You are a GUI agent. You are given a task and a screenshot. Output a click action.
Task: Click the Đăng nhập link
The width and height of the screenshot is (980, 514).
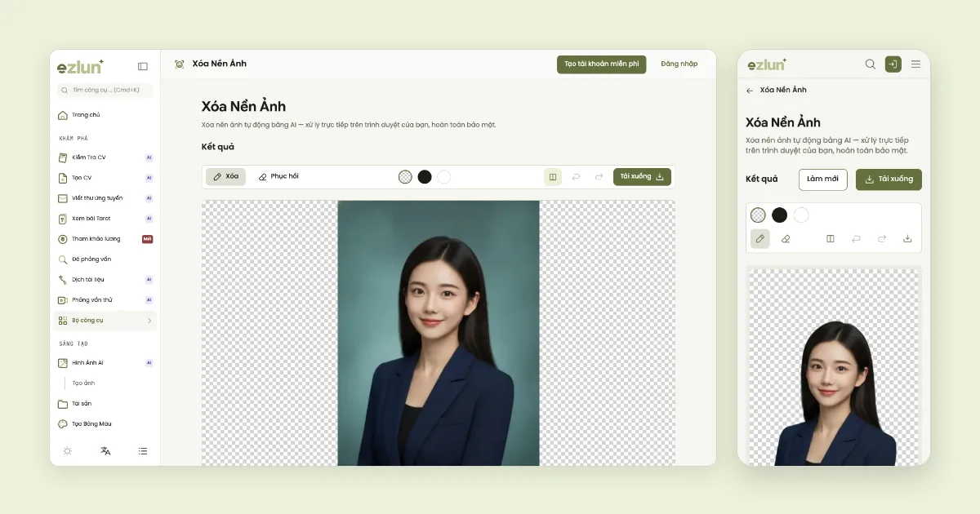click(x=679, y=64)
